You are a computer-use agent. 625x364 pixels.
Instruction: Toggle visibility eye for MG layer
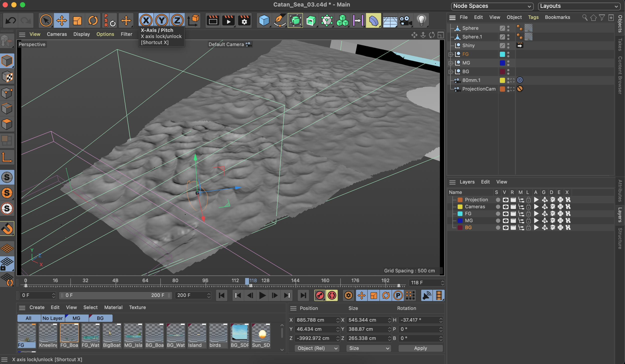505,221
